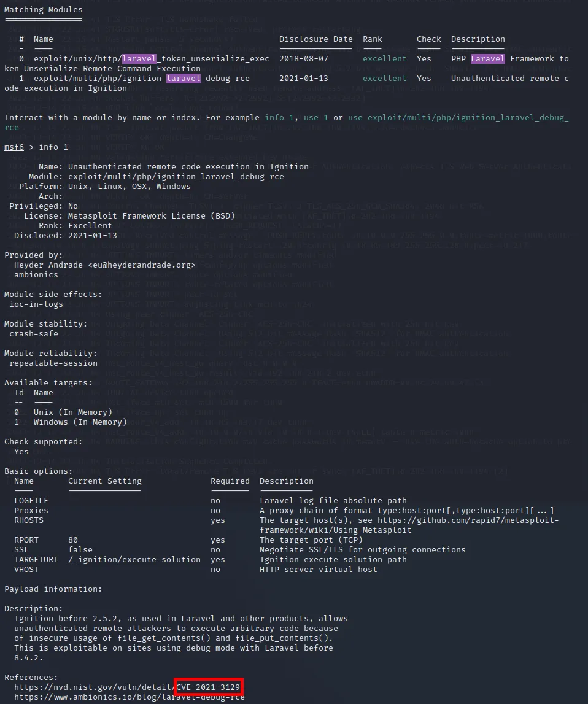
Task: Click "The target port (TCP)" description
Action: point(311,540)
